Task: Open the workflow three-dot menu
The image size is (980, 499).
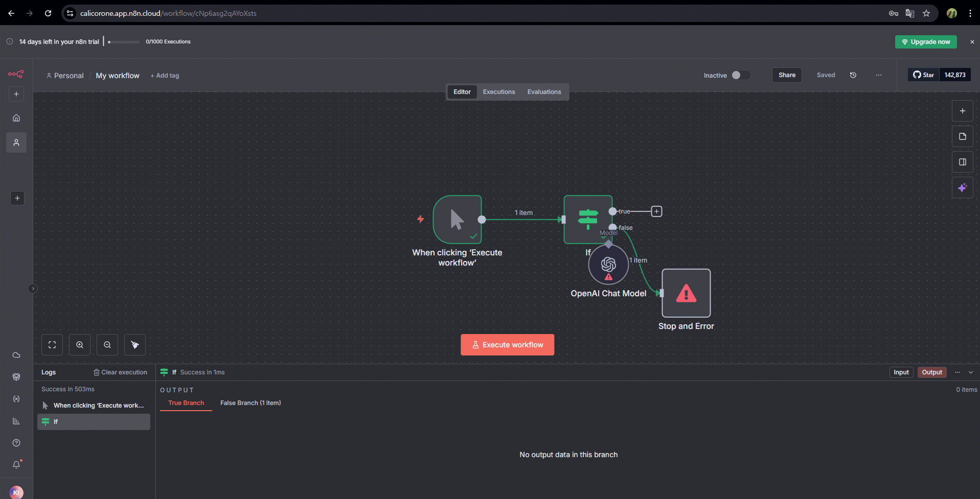Action: click(879, 75)
